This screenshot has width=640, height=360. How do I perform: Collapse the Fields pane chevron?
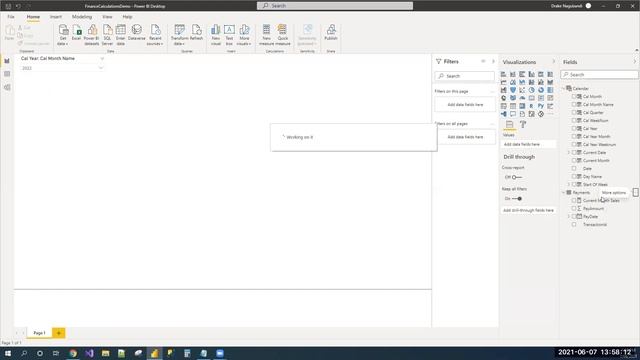pos(635,62)
